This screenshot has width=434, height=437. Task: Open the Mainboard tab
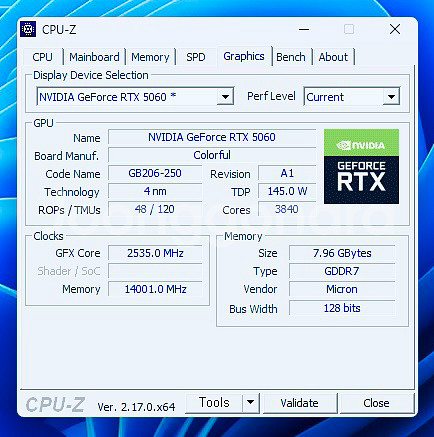94,57
